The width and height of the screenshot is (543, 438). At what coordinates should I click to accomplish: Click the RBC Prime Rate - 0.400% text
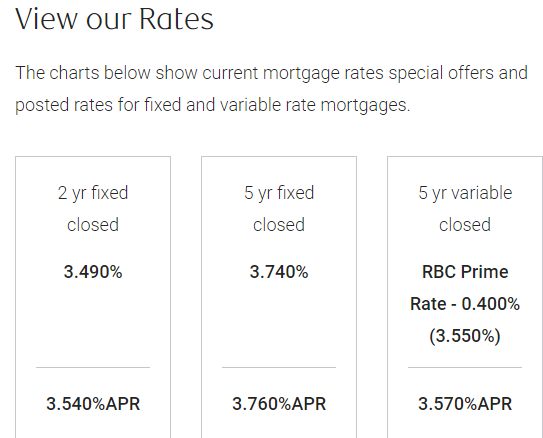point(465,288)
